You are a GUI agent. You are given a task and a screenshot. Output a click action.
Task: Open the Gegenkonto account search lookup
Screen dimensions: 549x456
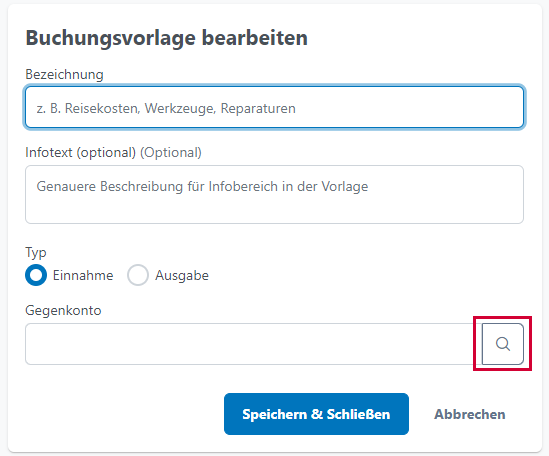pos(503,344)
